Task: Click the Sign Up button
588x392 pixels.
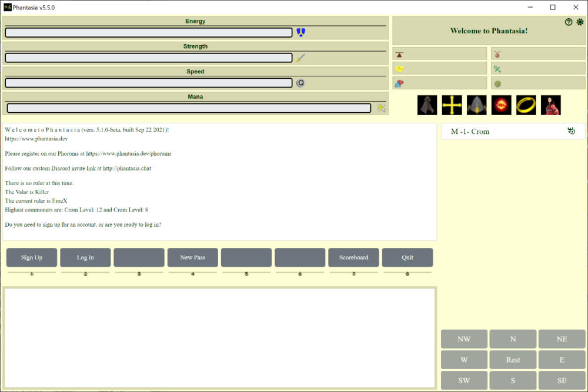Action: tap(32, 257)
